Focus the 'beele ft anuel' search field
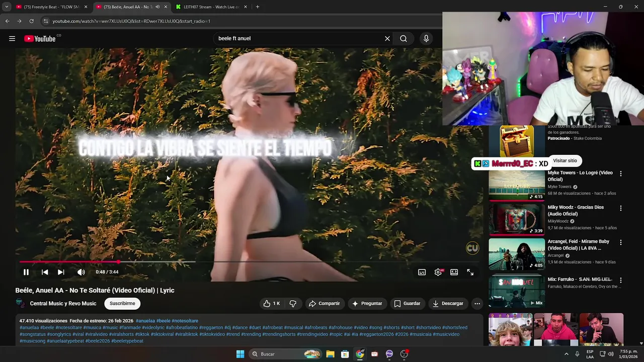Screen dimensions: 644x362 [x=299, y=39]
